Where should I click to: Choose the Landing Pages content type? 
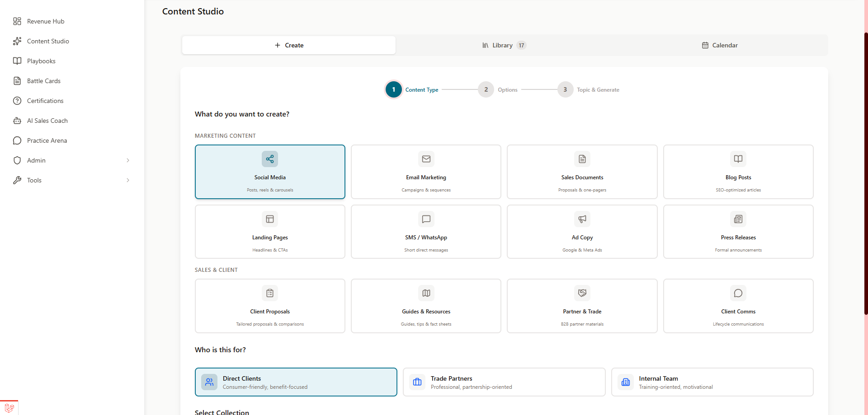point(270,232)
